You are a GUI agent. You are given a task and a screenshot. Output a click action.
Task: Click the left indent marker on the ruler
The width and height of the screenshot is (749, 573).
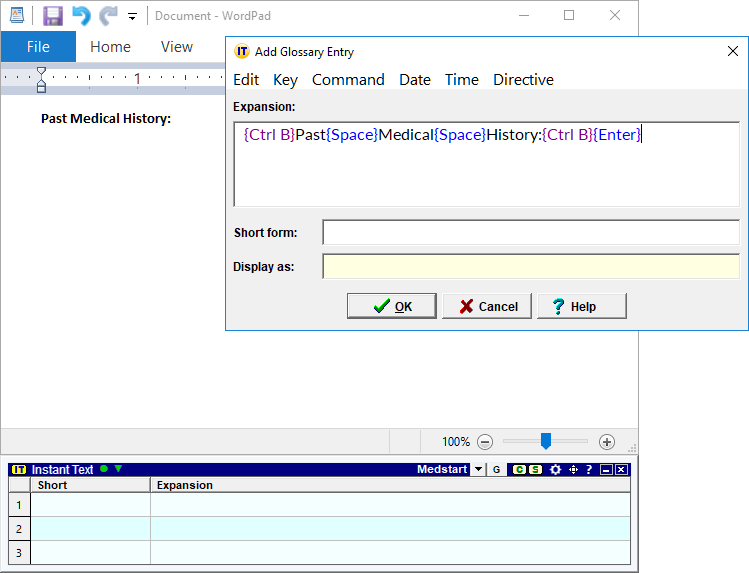point(42,86)
